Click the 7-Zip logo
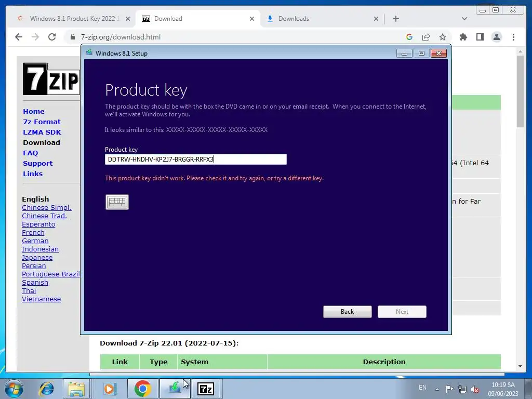532x399 pixels. [51, 79]
